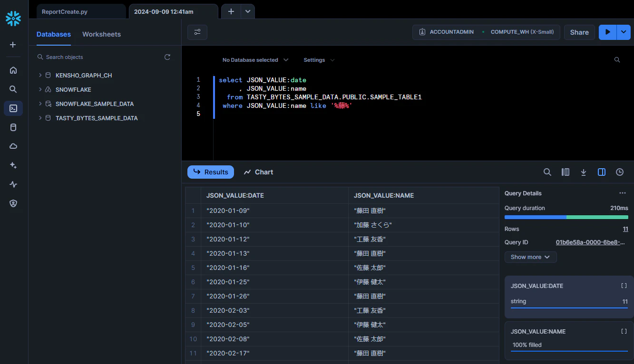Screen dimensions: 634x364
Task: Click the string distribution bar
Action: click(x=569, y=307)
